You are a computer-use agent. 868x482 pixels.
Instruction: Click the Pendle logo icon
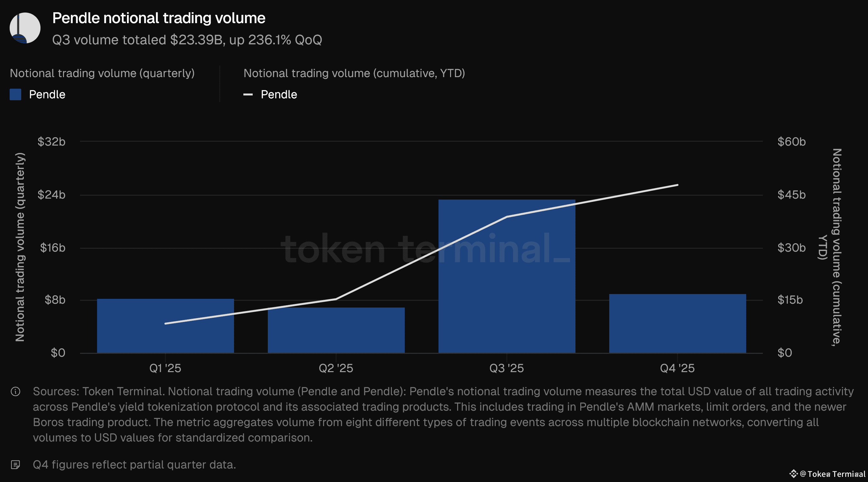(x=25, y=28)
